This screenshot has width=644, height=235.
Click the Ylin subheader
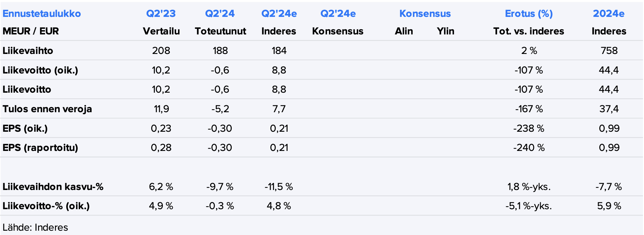click(x=445, y=31)
